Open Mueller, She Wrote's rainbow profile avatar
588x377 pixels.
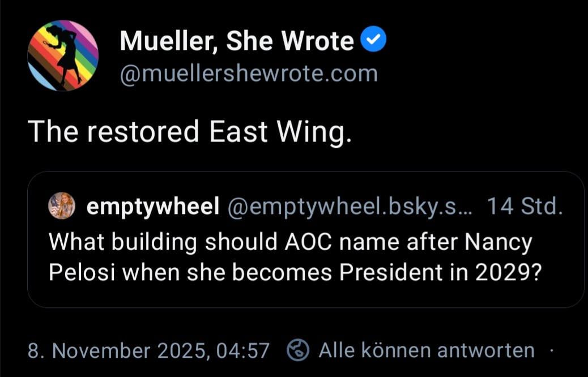(x=63, y=55)
